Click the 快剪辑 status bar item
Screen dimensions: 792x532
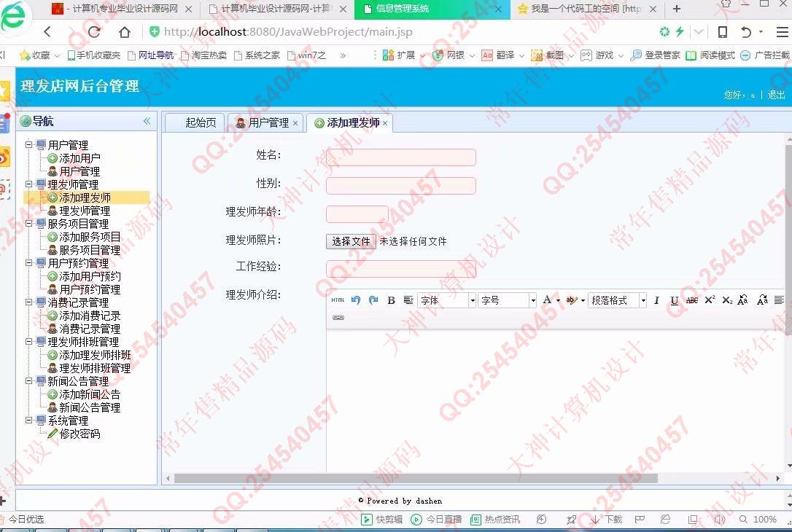(382, 520)
